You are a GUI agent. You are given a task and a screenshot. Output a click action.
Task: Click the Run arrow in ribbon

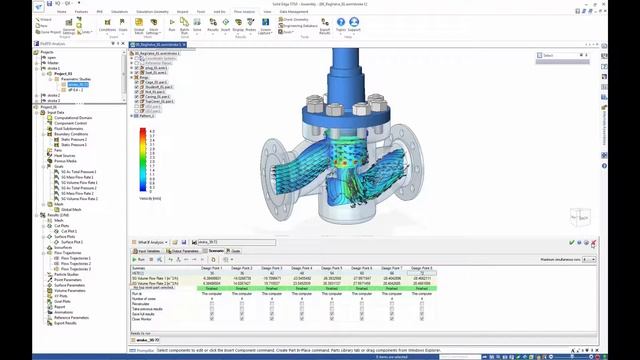(x=172, y=25)
